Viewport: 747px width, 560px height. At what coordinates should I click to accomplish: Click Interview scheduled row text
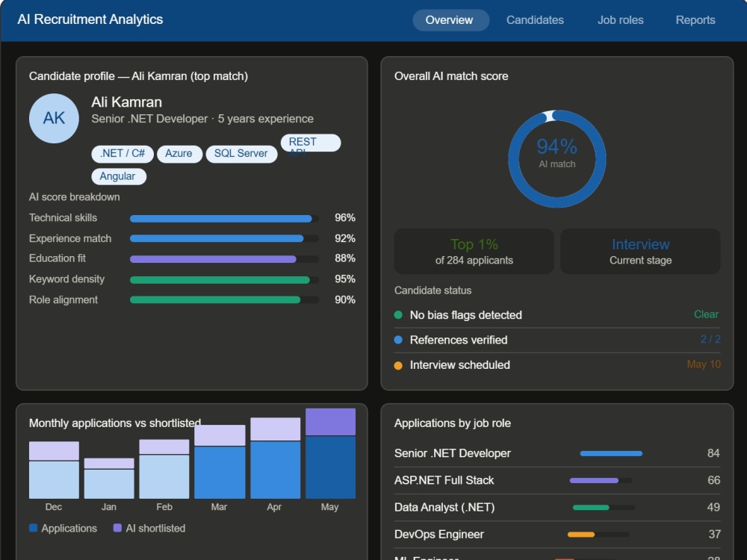click(459, 365)
